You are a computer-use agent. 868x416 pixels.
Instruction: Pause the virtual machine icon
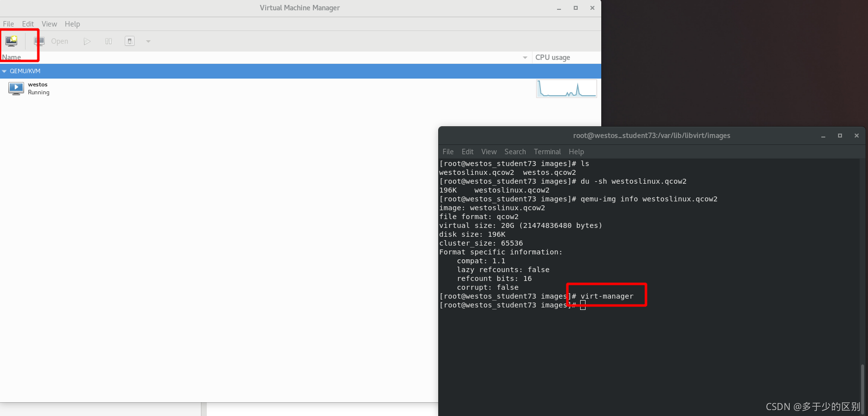click(x=109, y=41)
